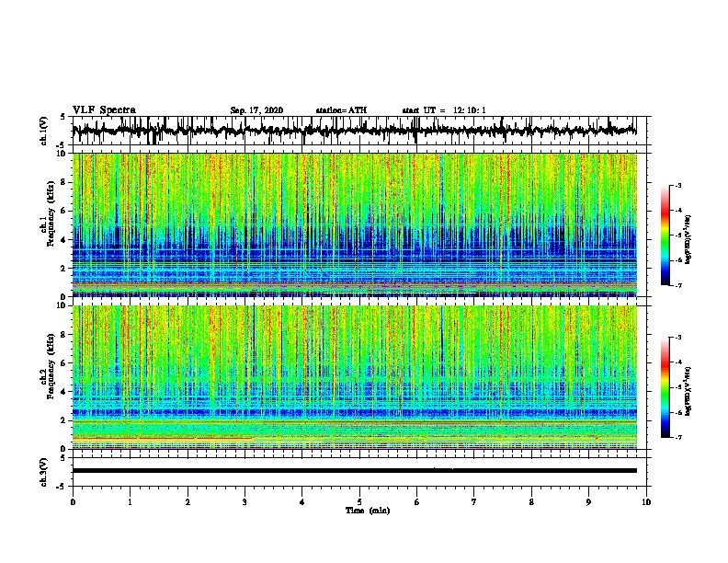Click the ch.1 voltage waveform trace

click(354, 131)
